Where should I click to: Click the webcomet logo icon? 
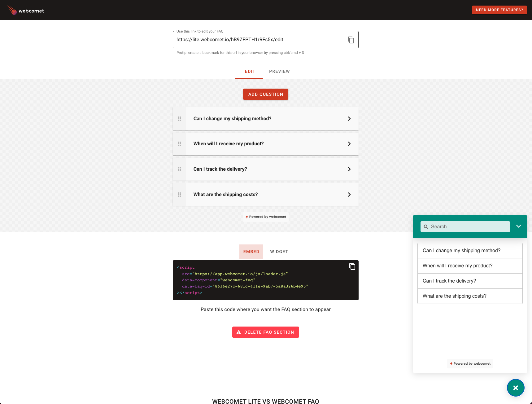(12, 10)
